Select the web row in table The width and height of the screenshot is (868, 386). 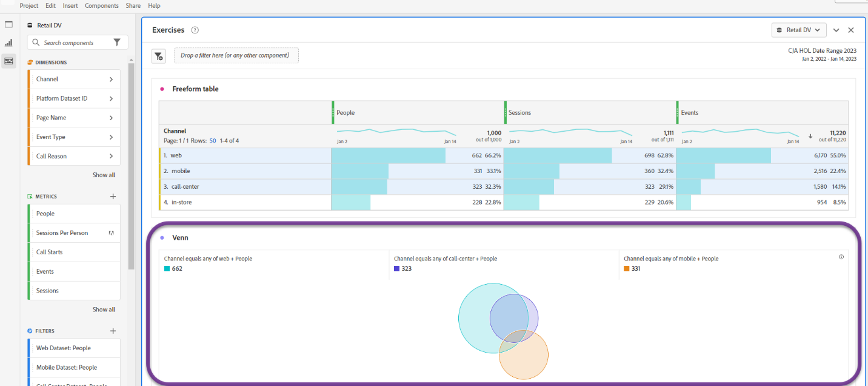(503, 156)
